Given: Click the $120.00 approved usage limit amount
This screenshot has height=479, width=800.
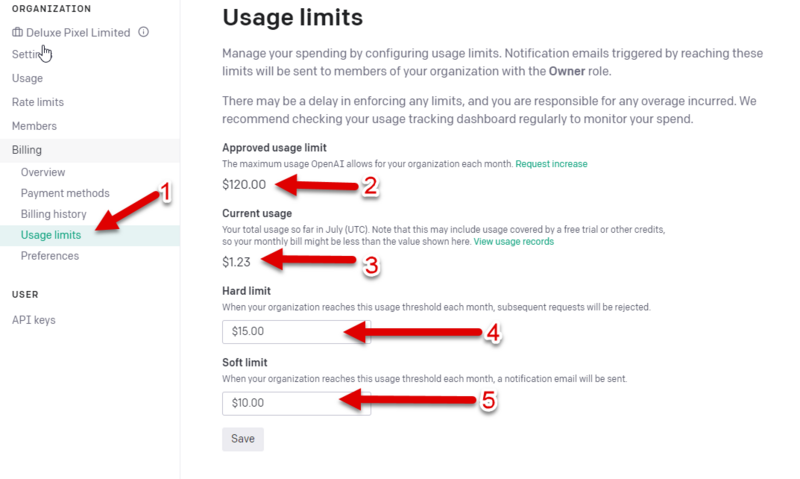Looking at the screenshot, I should [x=244, y=184].
